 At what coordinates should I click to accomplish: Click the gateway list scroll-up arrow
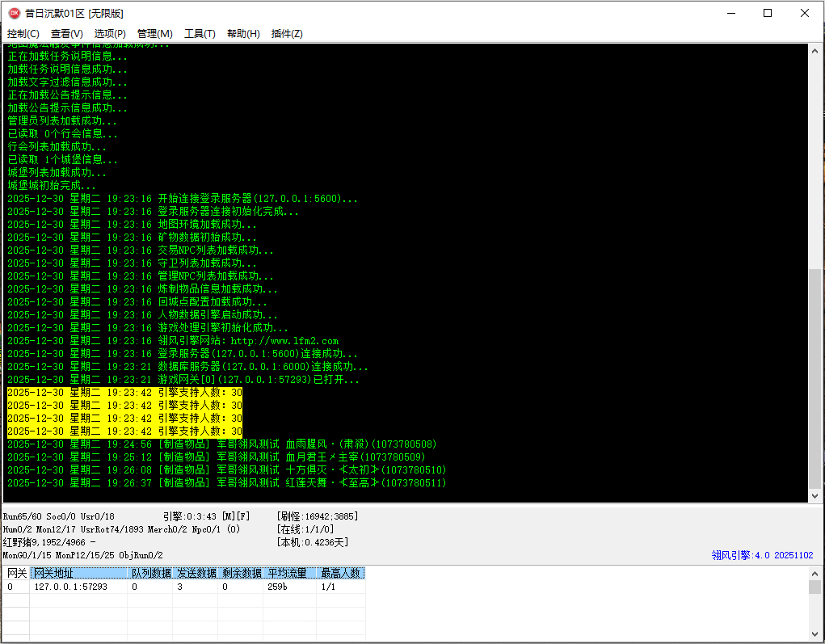coord(814,573)
